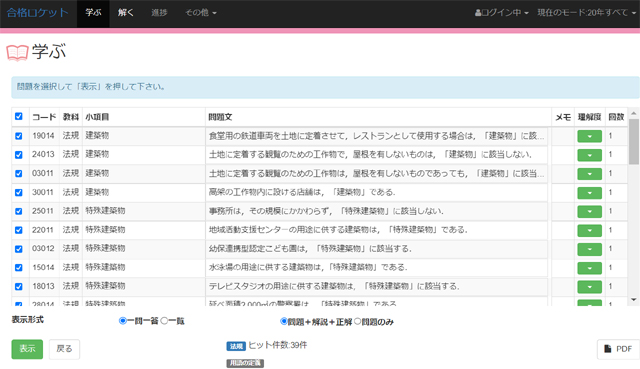640x369 pixels.
Task: Uncheck the checkbox for row 03011
Action: coord(19,173)
